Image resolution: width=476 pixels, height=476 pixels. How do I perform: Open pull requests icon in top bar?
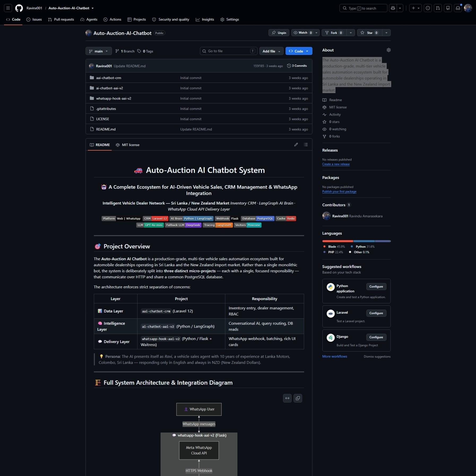(438, 8)
